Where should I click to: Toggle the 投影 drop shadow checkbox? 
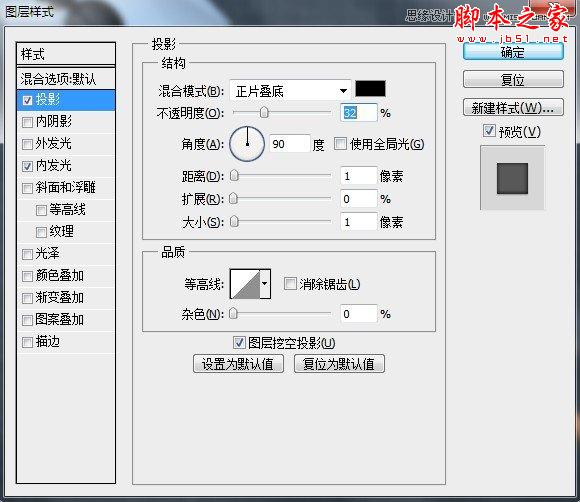click(x=27, y=100)
